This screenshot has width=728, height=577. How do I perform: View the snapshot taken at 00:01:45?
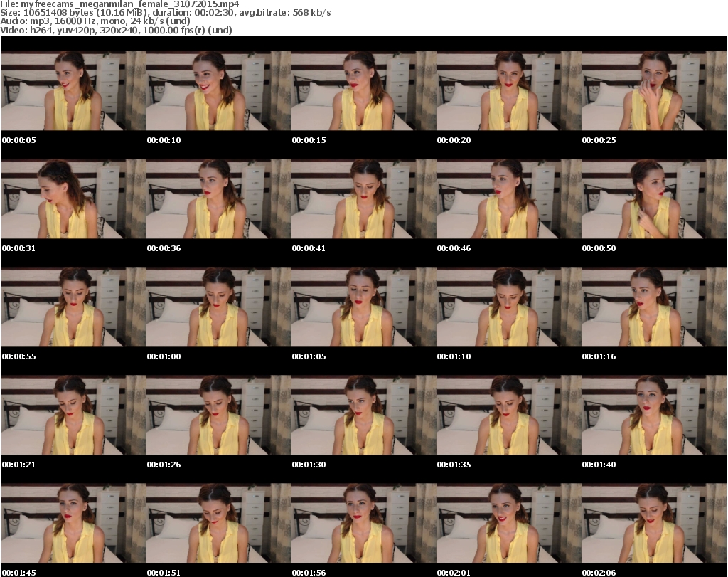point(74,524)
